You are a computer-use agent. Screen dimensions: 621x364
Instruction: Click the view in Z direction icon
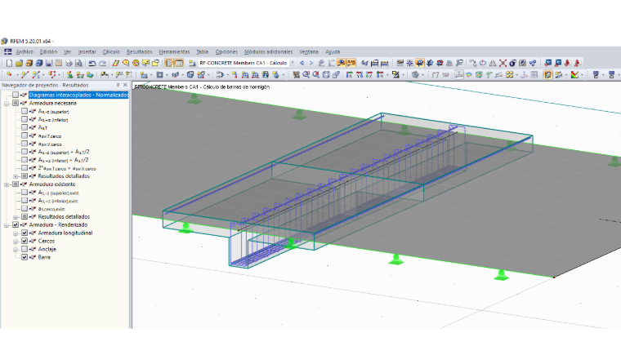[x=369, y=74]
